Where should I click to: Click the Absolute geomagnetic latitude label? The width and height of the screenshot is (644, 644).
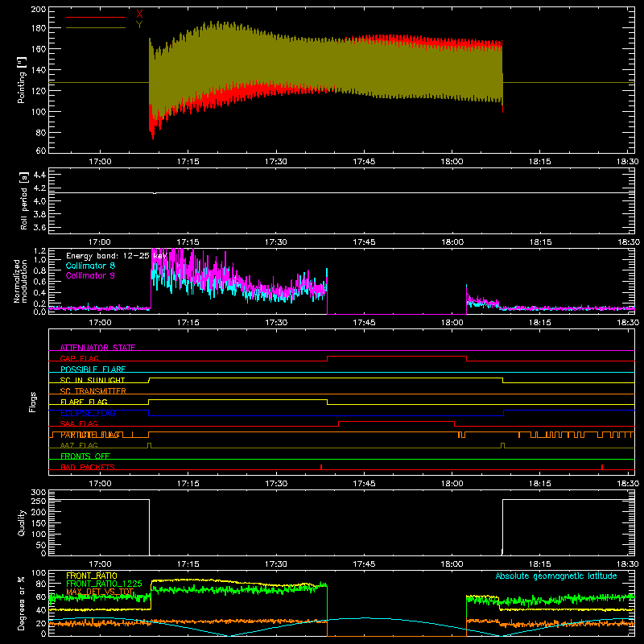click(556, 576)
